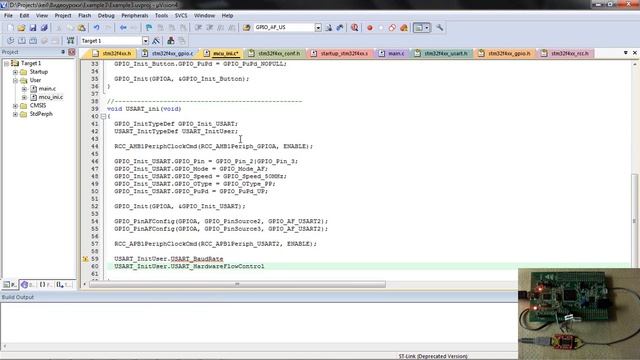Open the Target 1 dropdown
The image size is (640, 360).
pos(145,41)
